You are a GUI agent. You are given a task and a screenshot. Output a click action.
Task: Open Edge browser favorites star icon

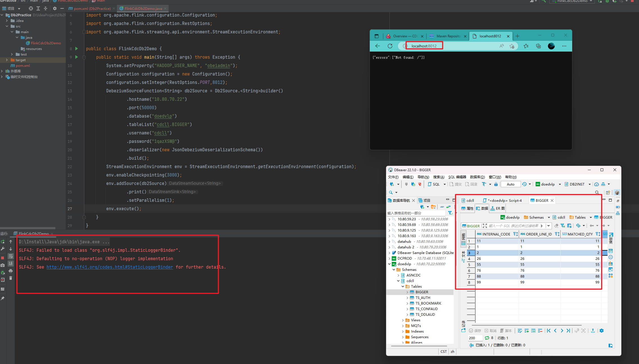point(526,46)
